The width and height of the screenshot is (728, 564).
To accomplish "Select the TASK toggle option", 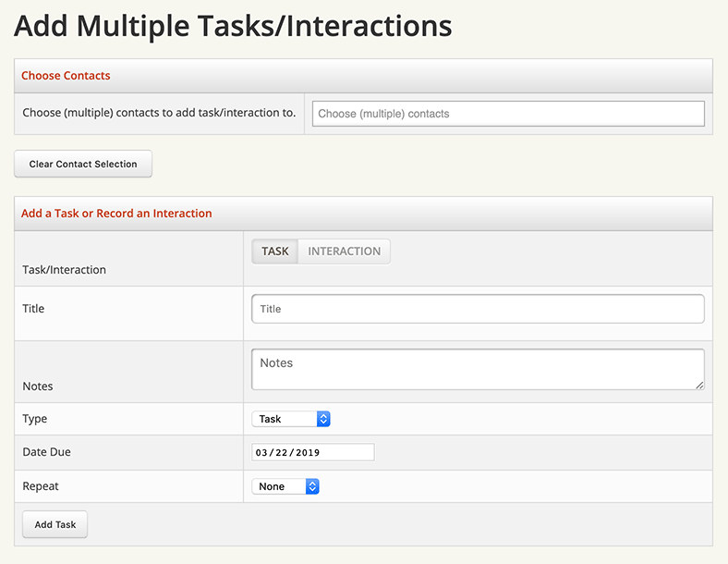I will pyautogui.click(x=275, y=251).
